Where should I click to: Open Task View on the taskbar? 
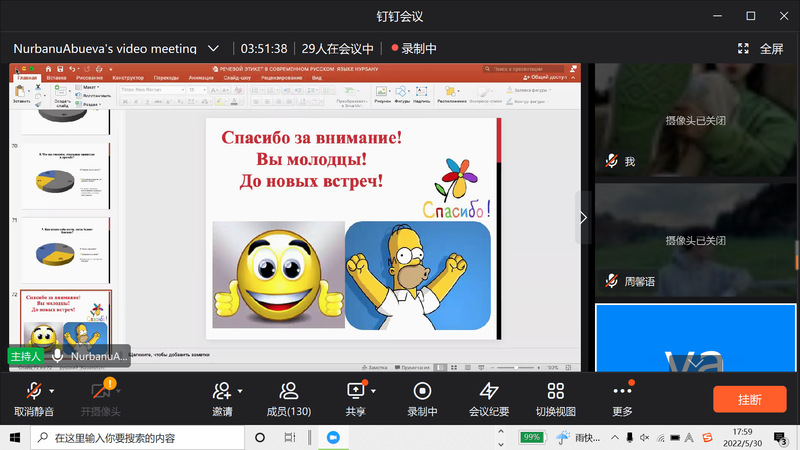point(289,438)
